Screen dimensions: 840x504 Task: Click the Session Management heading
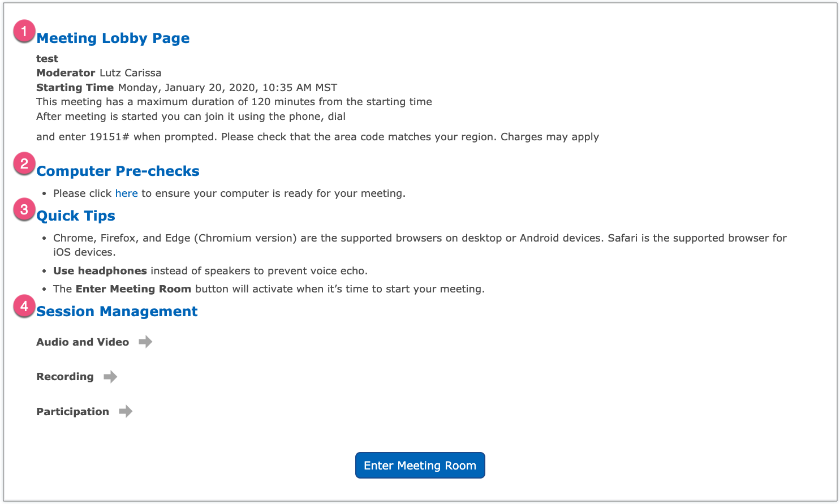pyautogui.click(x=117, y=312)
